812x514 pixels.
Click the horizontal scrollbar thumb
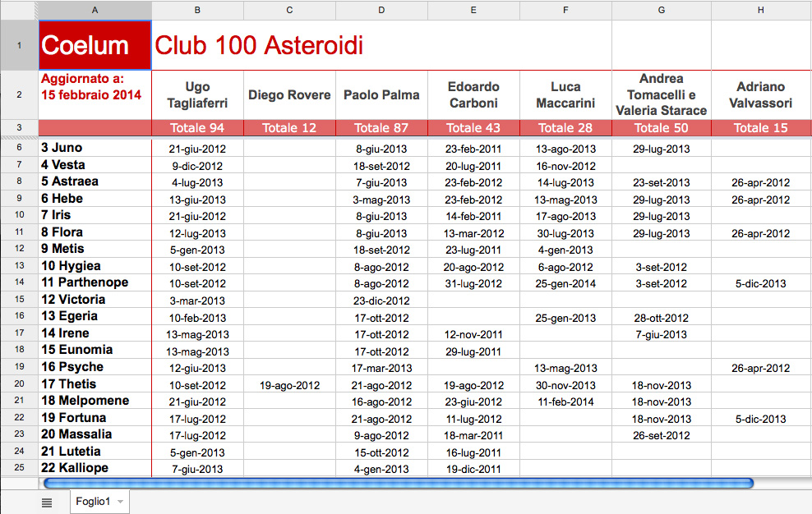tap(399, 484)
